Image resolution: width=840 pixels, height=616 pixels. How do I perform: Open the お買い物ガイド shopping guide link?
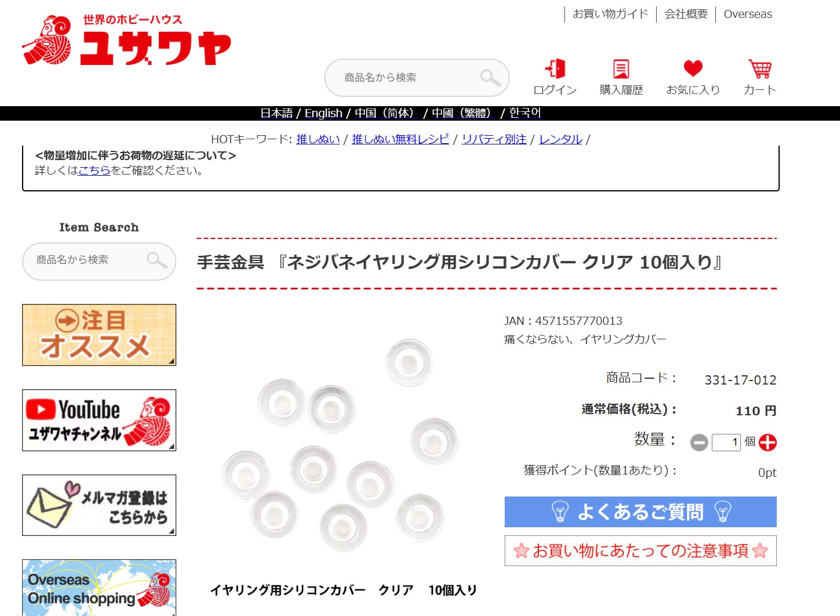(610, 14)
